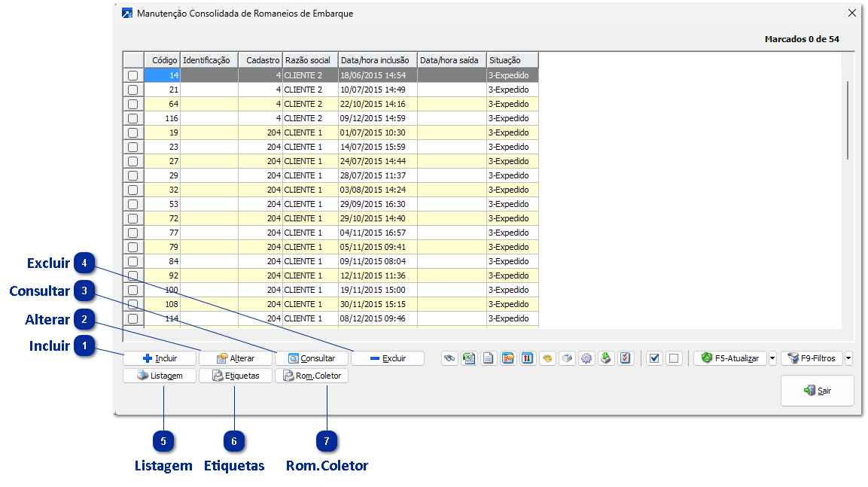Tick the checkbox for row code 21
Screen dimensions: 868x487
click(x=133, y=90)
